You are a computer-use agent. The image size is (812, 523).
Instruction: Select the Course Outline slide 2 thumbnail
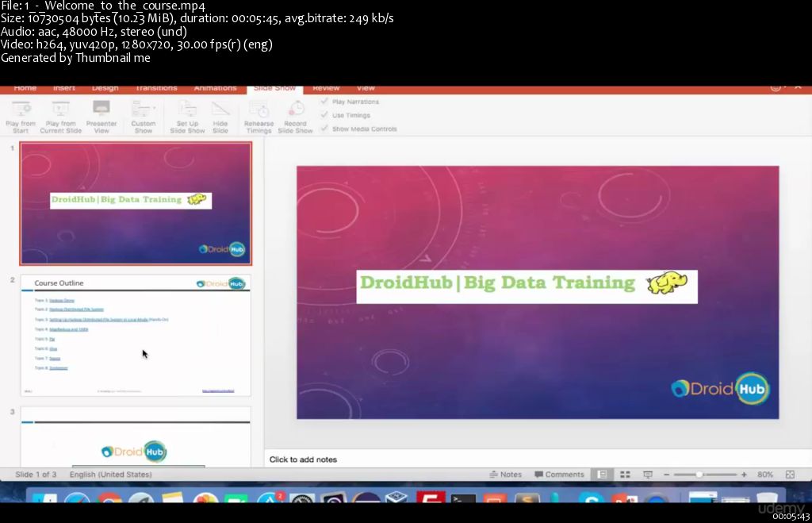(x=136, y=336)
